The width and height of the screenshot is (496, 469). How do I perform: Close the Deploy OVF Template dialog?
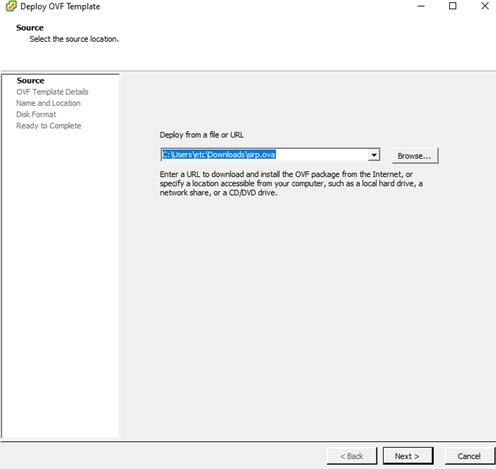point(485,6)
